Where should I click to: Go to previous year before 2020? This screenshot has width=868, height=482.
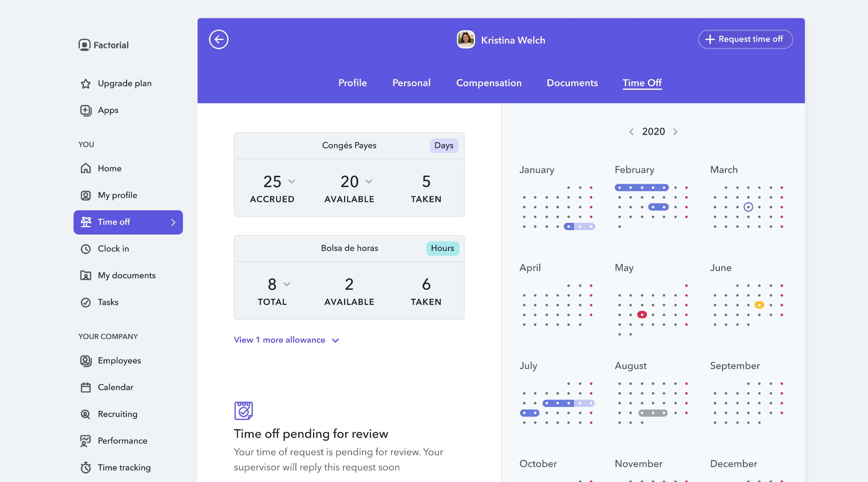click(x=631, y=132)
